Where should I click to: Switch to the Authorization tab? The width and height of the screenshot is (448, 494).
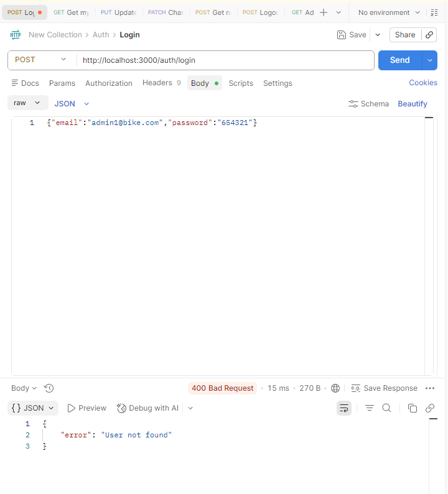click(x=109, y=83)
